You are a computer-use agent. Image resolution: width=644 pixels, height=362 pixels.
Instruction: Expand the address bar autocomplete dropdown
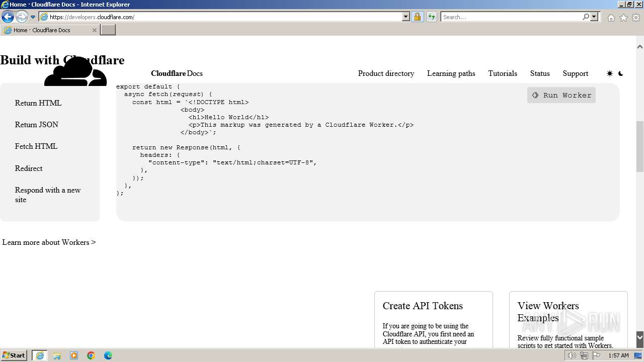pyautogui.click(x=406, y=17)
